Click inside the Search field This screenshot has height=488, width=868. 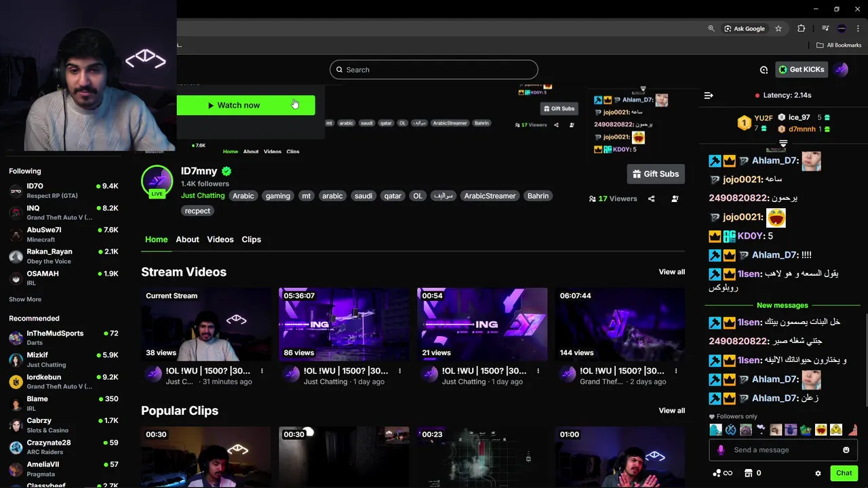[434, 69]
